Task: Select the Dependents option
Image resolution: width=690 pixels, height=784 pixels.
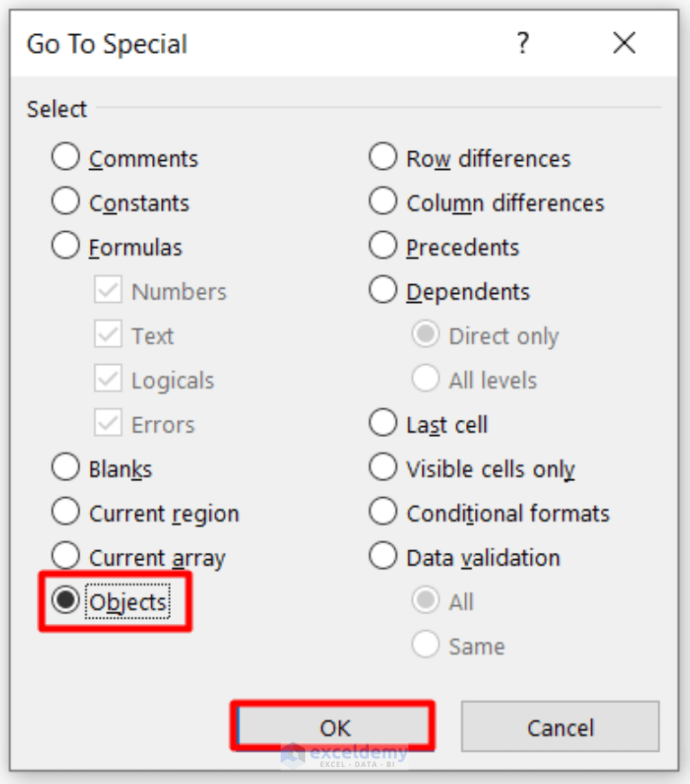Action: tap(382, 290)
